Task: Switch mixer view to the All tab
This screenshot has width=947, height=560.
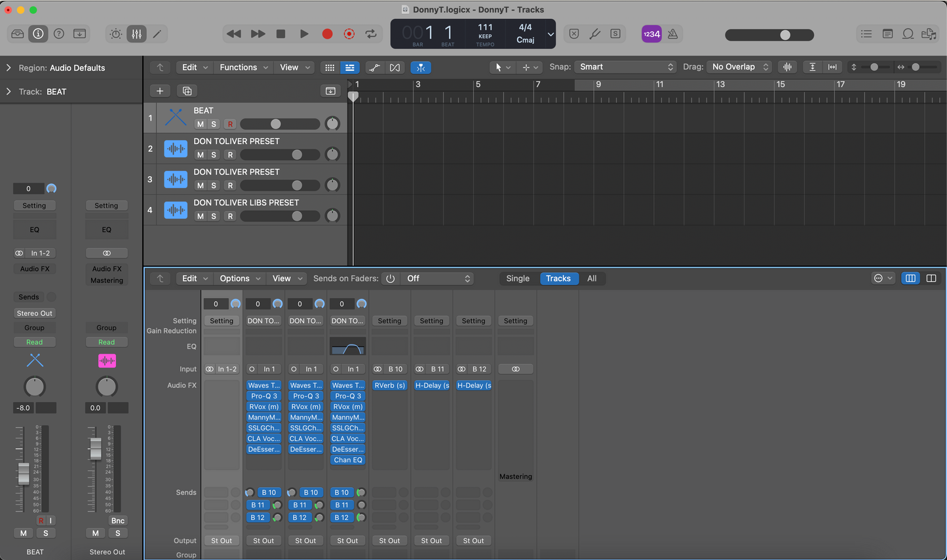Action: (x=592, y=278)
